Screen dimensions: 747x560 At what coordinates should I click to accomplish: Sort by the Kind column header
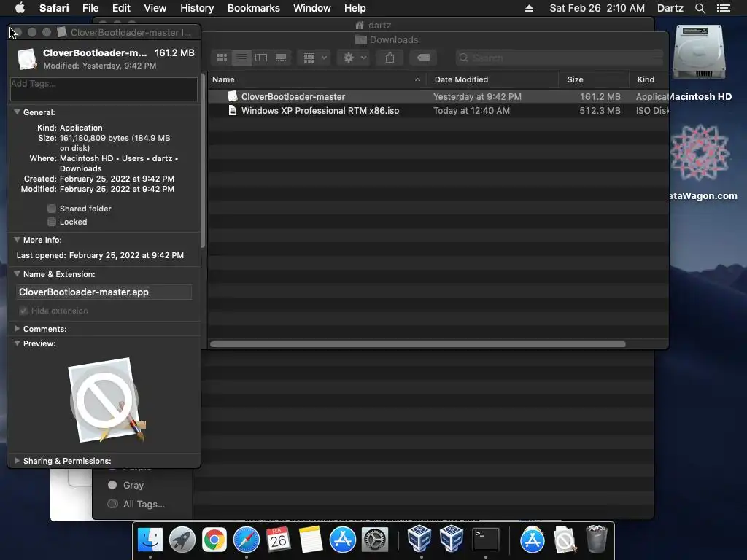point(649,79)
